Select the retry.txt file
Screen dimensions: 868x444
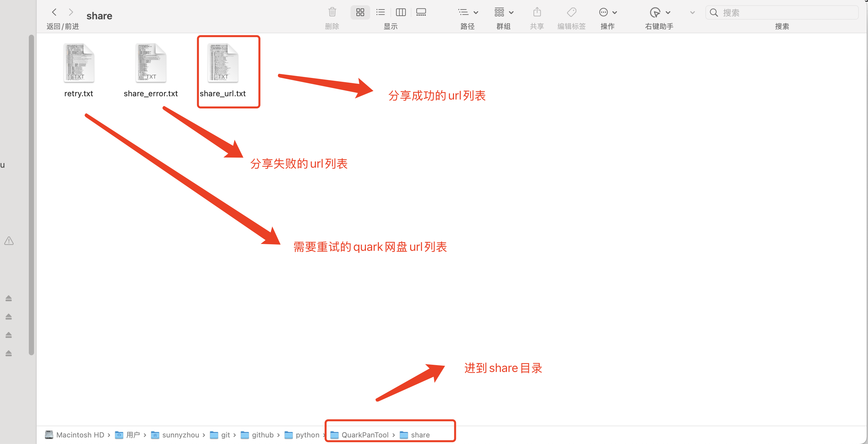coord(79,64)
